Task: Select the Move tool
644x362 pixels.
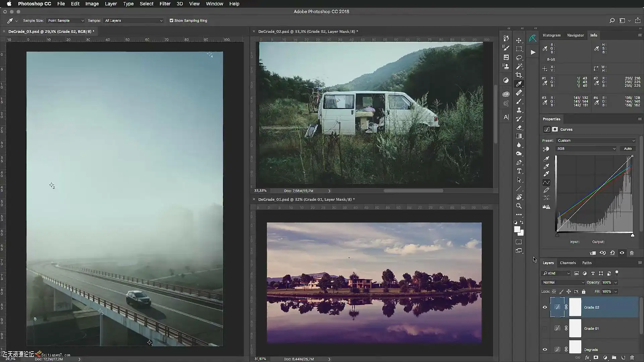Action: pos(519,40)
